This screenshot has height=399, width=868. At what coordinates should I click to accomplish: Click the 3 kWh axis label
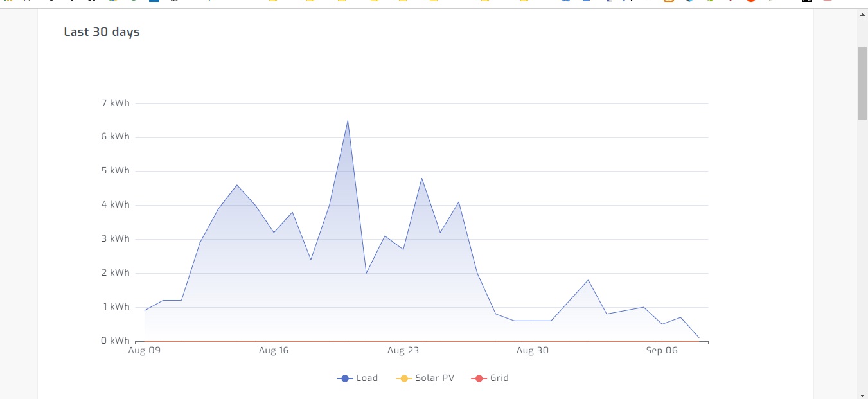[x=115, y=238]
